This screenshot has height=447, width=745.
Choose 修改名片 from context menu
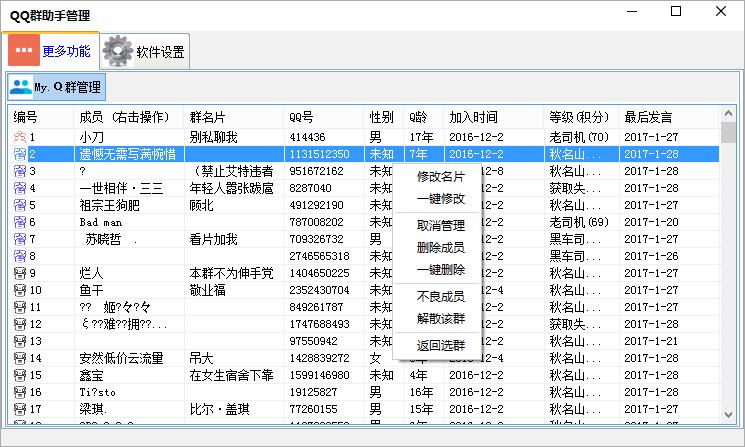pyautogui.click(x=440, y=177)
